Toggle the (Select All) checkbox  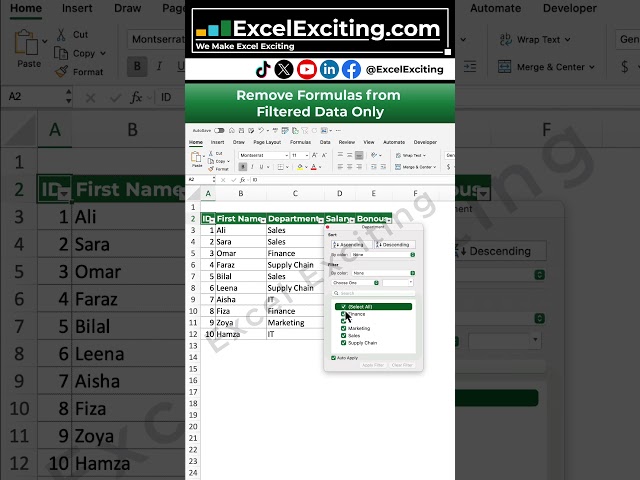tap(343, 307)
